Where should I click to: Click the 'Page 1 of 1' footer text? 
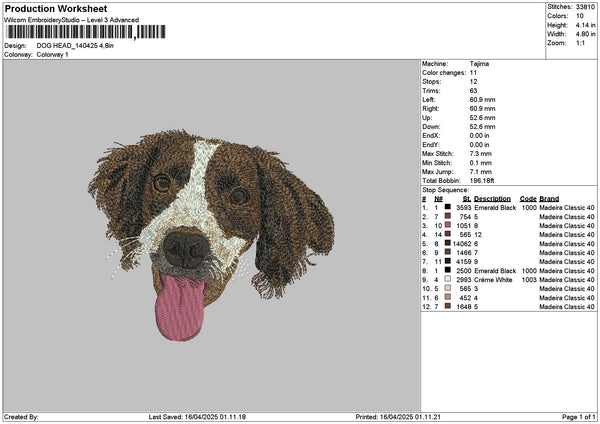pos(579,417)
